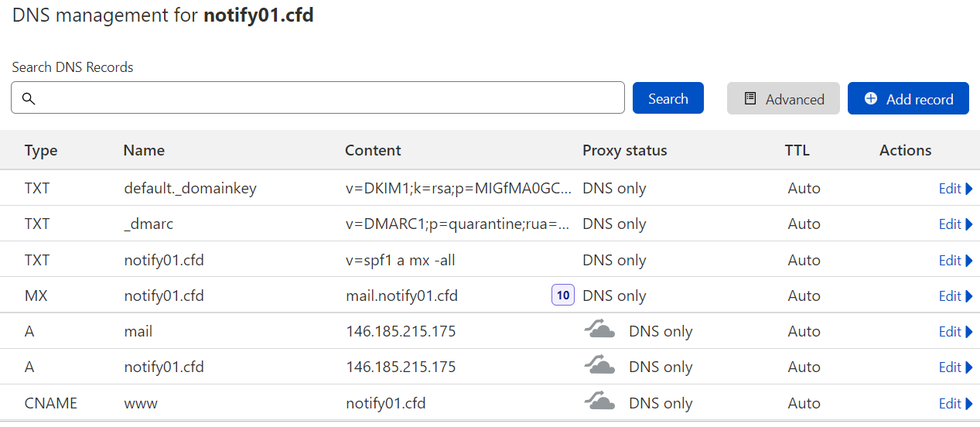Click the plus icon on Add record
This screenshot has width=980, height=427.
coord(871,98)
